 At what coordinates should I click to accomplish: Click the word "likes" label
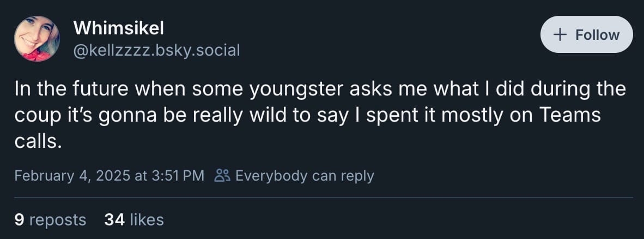coord(147,219)
